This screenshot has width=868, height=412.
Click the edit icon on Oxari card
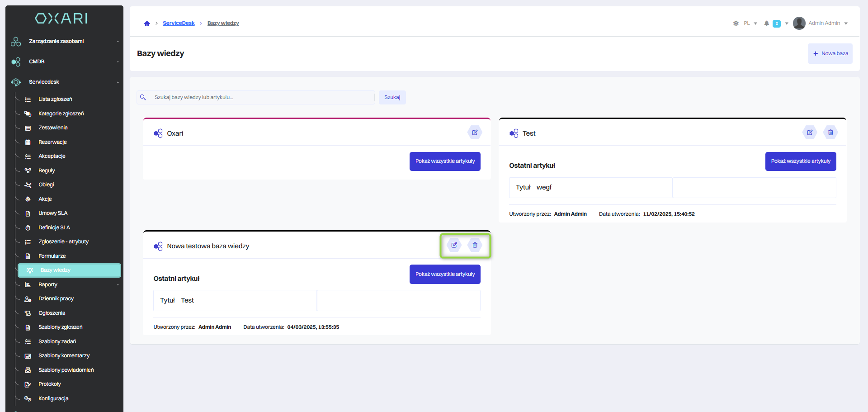point(475,133)
